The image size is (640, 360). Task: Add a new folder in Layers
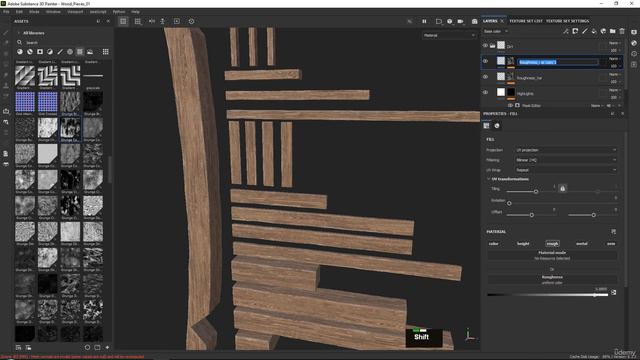(613, 31)
